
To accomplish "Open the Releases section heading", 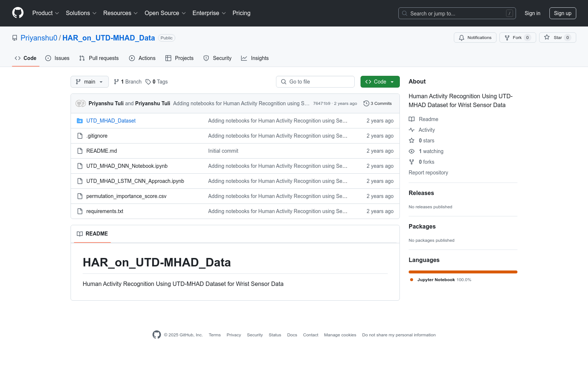I will (x=421, y=193).
